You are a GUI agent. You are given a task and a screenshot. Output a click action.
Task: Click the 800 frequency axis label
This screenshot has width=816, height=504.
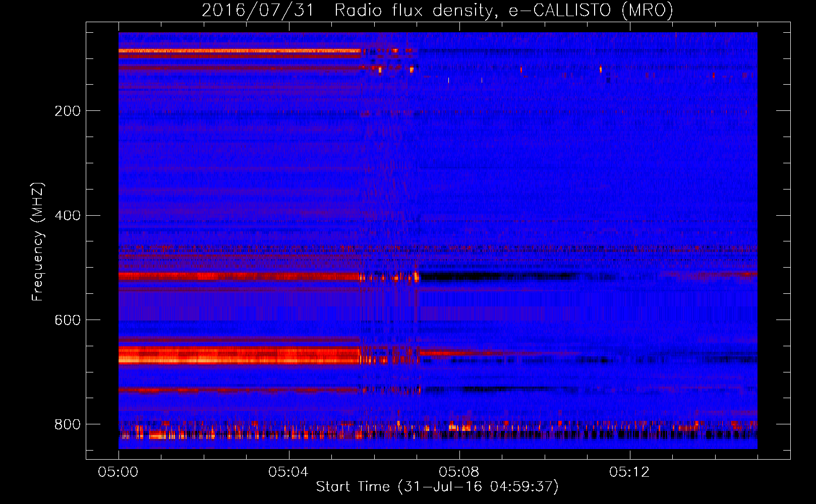(x=68, y=424)
